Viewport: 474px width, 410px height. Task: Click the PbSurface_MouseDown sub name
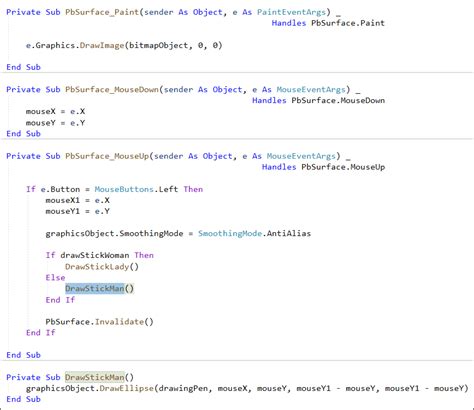pos(112,89)
